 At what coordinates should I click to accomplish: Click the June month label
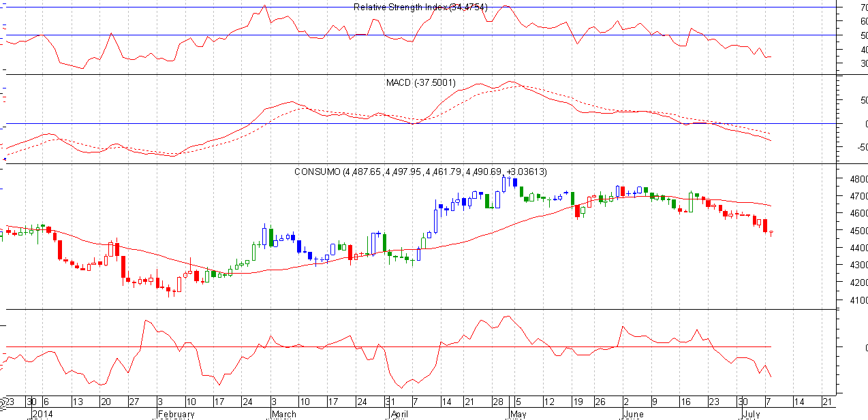click(634, 414)
